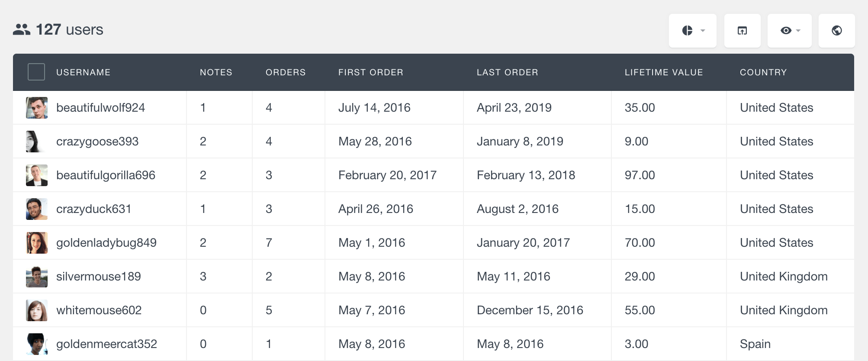
Task: Open the pie chart segment dropdown
Action: (692, 30)
